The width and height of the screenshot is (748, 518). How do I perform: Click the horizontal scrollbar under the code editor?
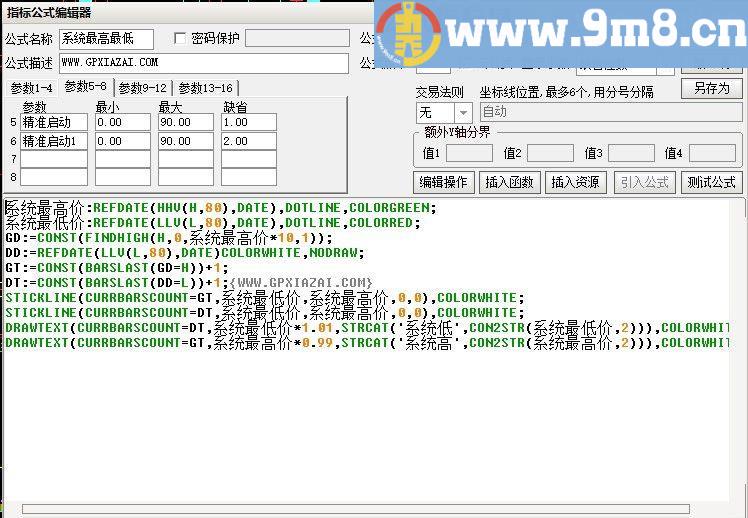tap(356, 509)
